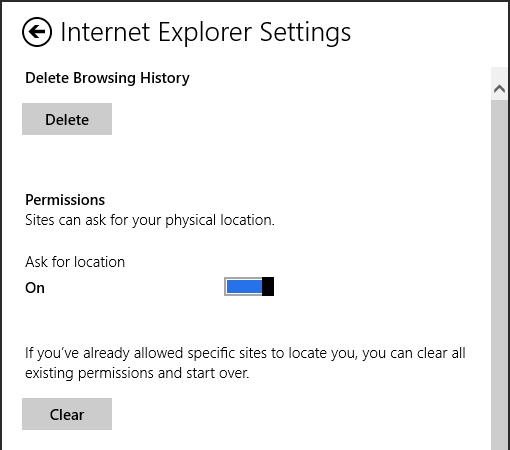The image size is (510, 450).
Task: Click the Ask for location label
Action: [75, 262]
